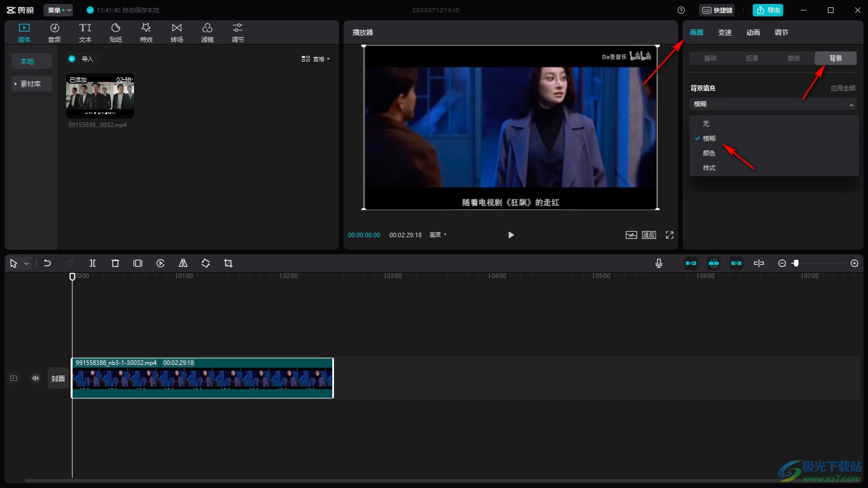Click the Import (导入) button
Viewport: 868px width, 488px height.
83,59
